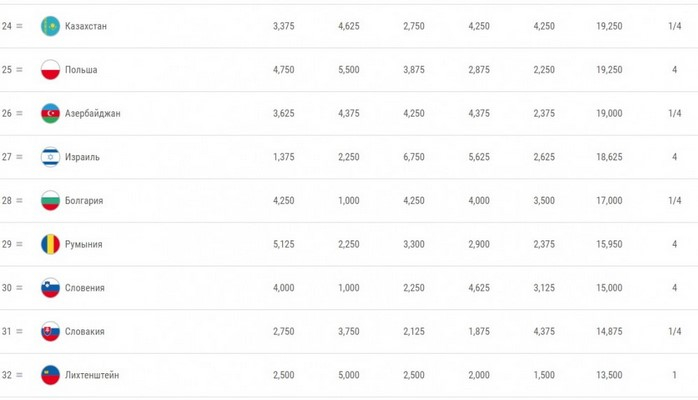Click the Slovenia flag icon
Viewport: 698px width, 400px height.
coord(50,288)
